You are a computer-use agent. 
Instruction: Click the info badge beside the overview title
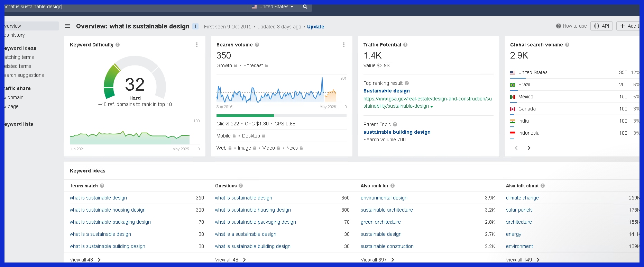pos(195,26)
